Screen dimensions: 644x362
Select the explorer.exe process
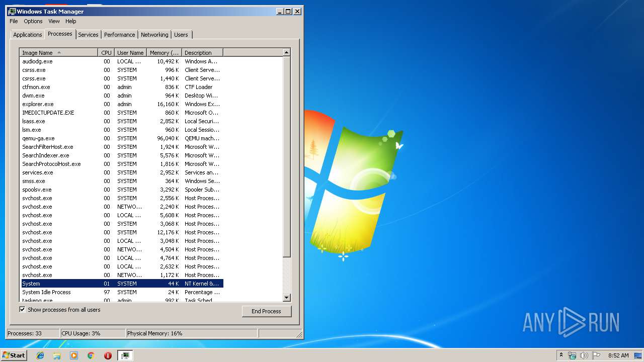coord(121,104)
